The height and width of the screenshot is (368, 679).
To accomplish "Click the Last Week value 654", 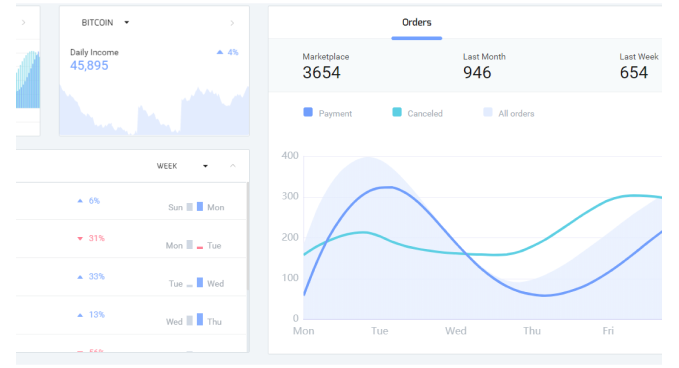I will tap(634, 73).
